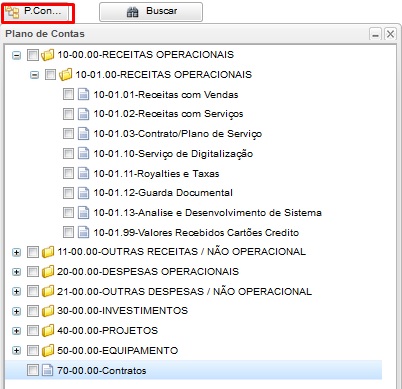Select the 30-00.00-INVESTIMENTOS label
The height and width of the screenshot is (389, 402).
click(123, 311)
